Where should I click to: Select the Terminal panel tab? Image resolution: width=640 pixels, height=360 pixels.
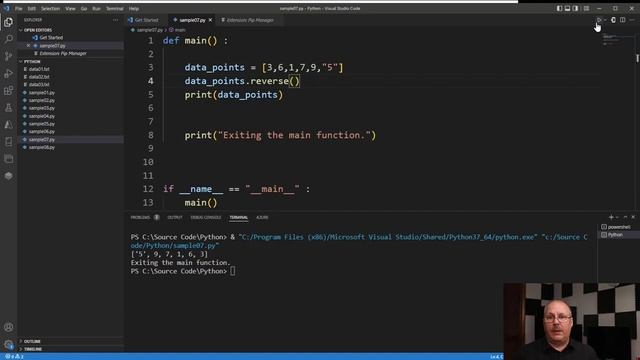[x=238, y=218]
